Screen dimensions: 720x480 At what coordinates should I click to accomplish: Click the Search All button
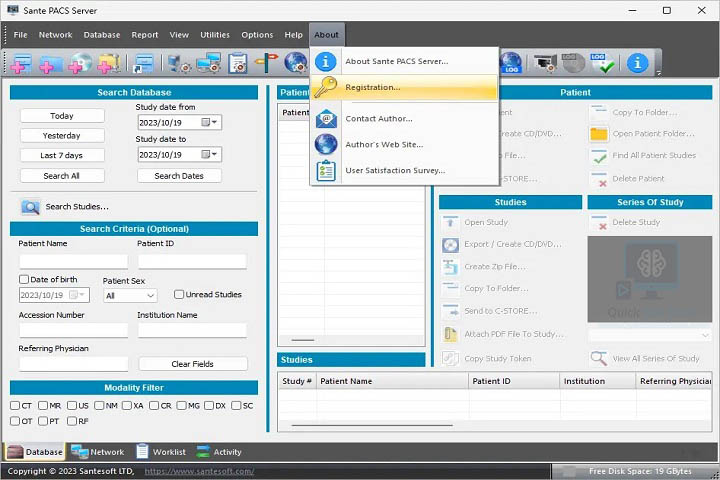(x=62, y=176)
